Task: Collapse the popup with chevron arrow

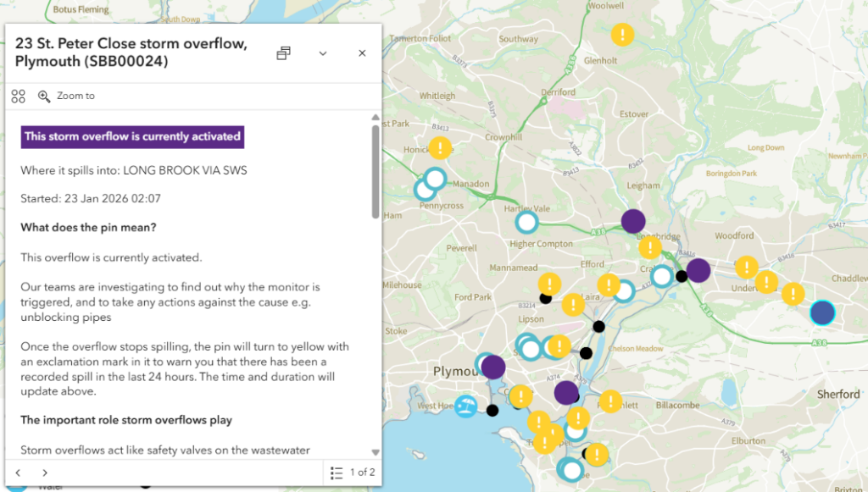Action: click(323, 53)
